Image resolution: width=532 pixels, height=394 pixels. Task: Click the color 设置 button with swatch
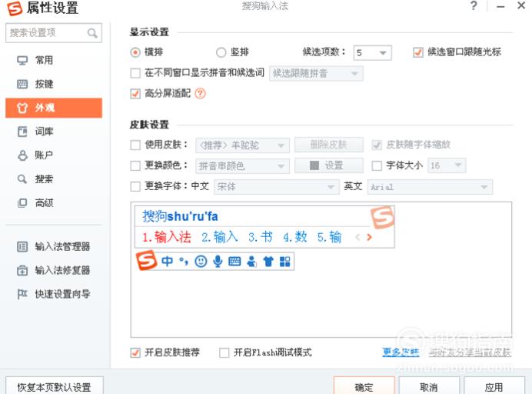[x=329, y=165]
